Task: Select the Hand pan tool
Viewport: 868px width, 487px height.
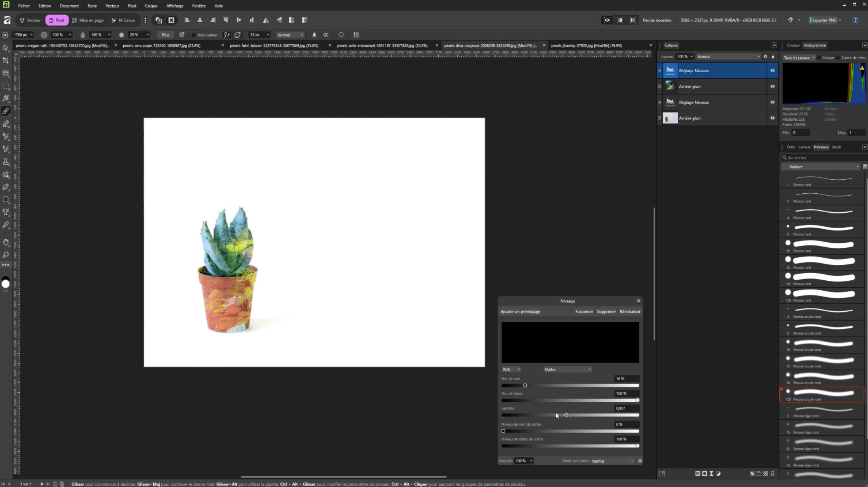Action: click(6, 242)
